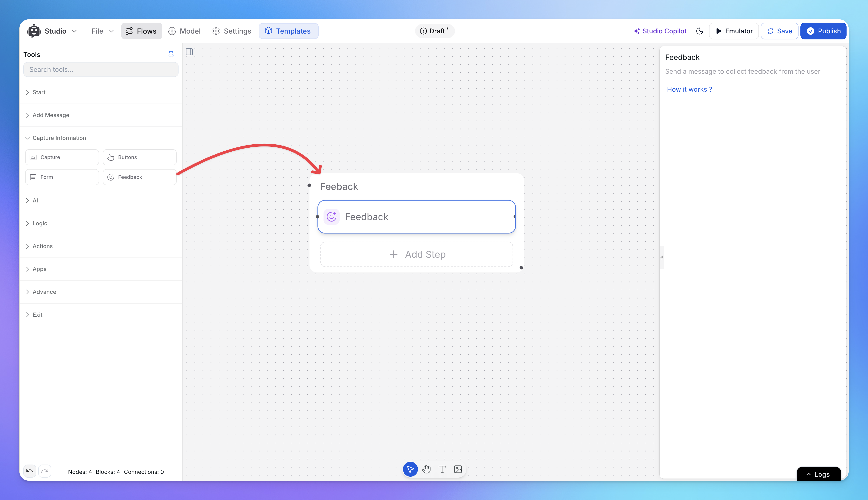
Task: Select the Form capture tool
Action: pos(62,177)
